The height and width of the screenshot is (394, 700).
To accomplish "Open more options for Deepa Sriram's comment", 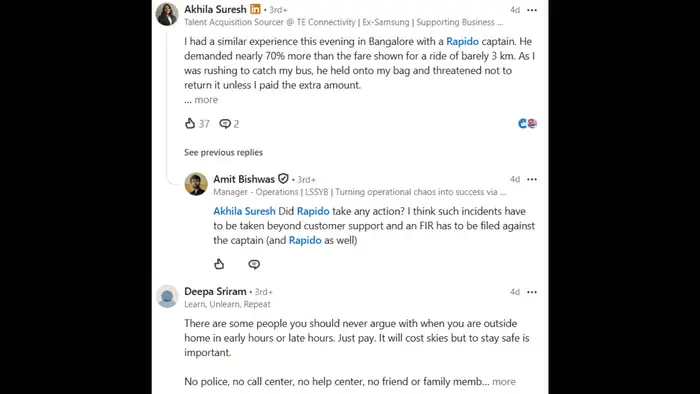I will (532, 292).
